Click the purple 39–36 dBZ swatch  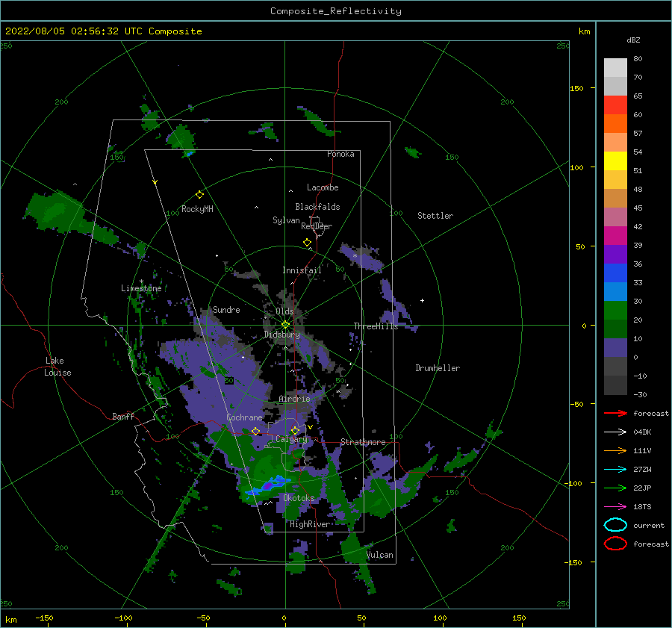[615, 255]
